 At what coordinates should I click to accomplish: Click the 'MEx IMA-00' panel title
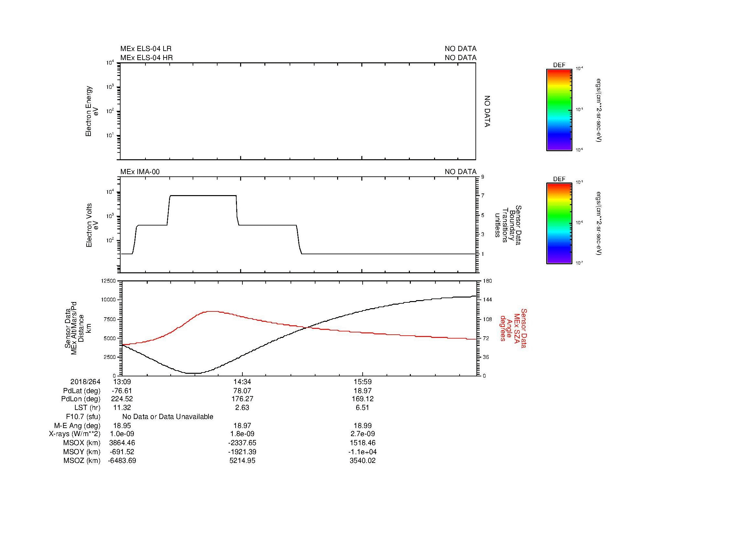tap(140, 172)
